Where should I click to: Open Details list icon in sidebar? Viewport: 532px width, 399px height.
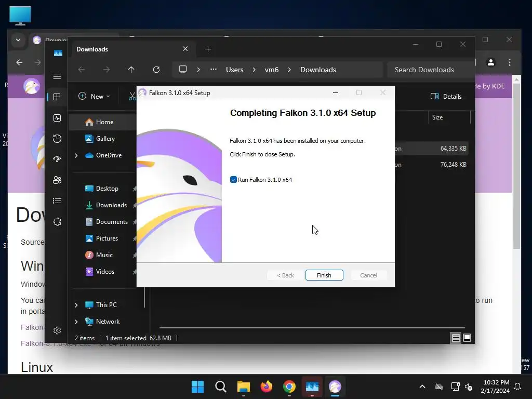click(57, 201)
